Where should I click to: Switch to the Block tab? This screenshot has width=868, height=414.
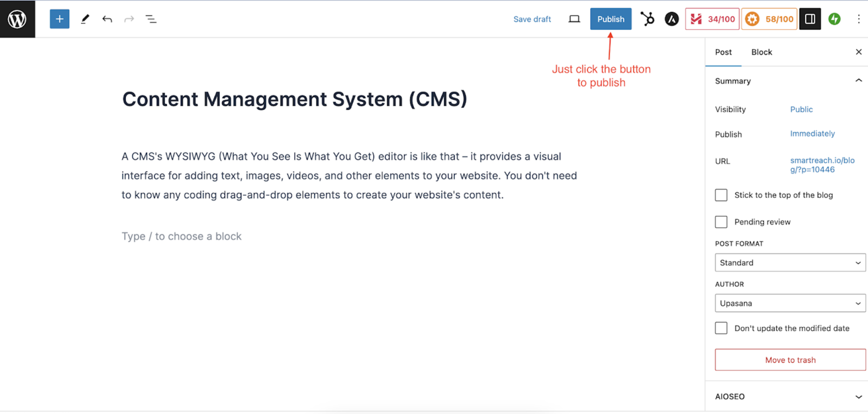coord(761,52)
